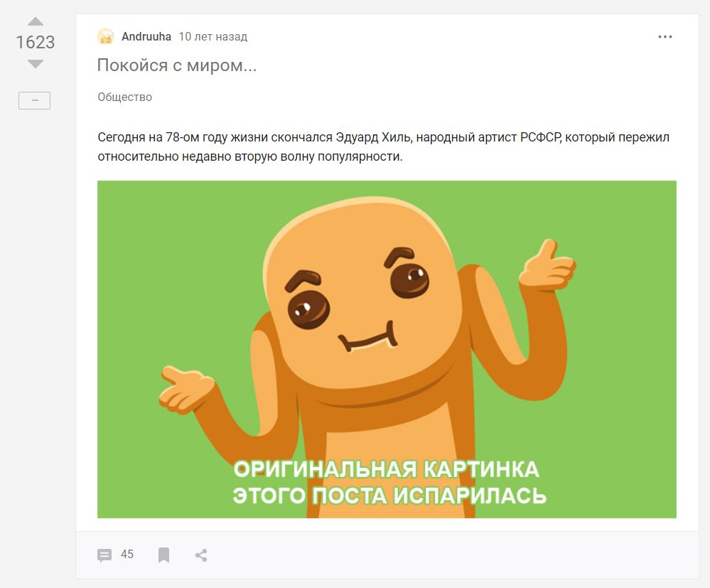The image size is (710, 588).
Task: Open the comments via the speech bubble icon
Action: point(104,555)
